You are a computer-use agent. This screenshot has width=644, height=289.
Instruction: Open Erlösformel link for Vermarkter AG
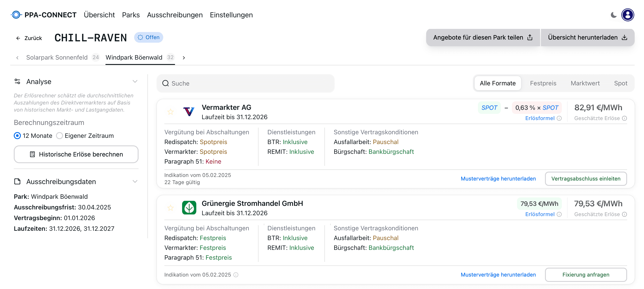tap(540, 118)
